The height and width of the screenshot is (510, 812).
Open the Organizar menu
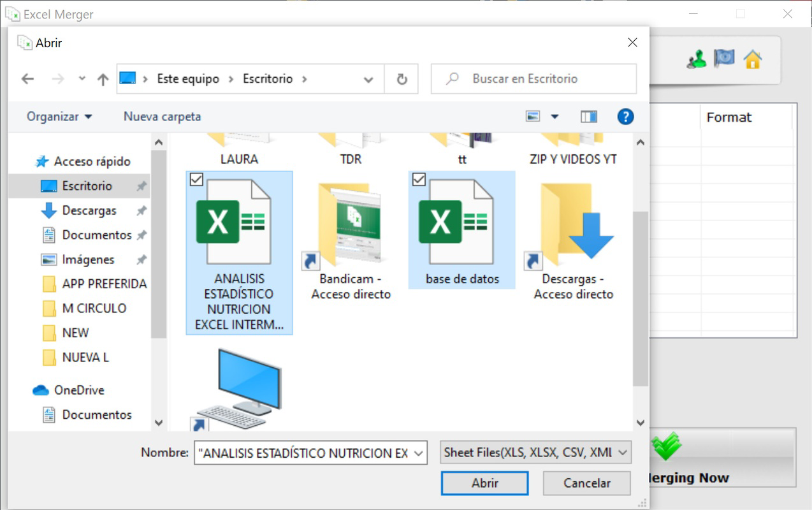point(59,117)
